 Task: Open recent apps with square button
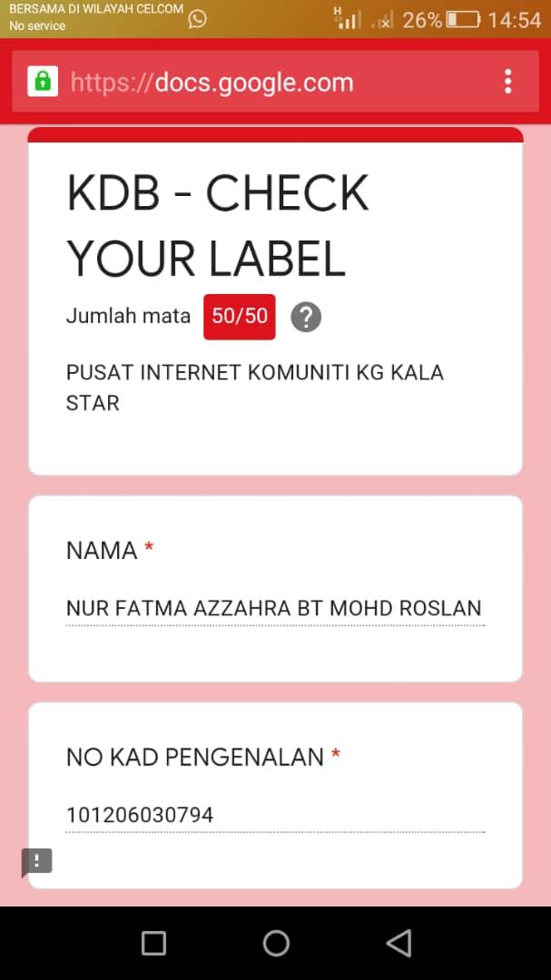pyautogui.click(x=153, y=943)
